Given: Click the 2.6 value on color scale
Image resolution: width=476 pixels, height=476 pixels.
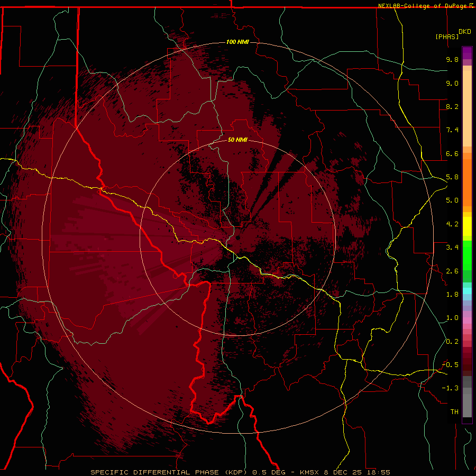Looking at the screenshot, I should click(452, 271).
